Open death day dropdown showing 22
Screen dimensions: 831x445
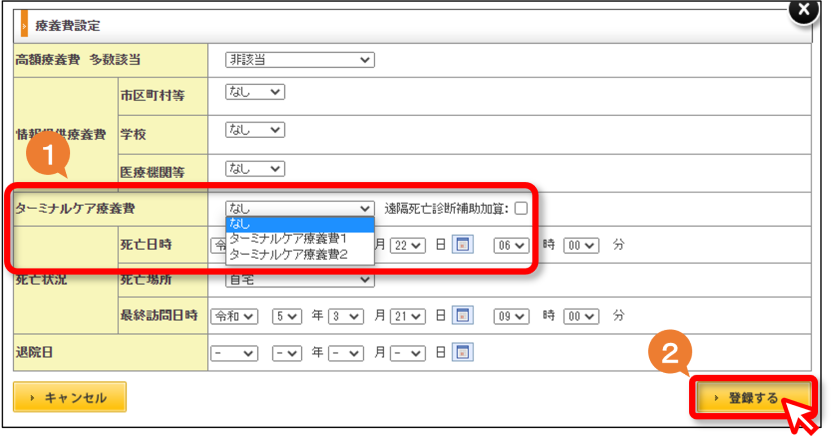click(x=408, y=245)
